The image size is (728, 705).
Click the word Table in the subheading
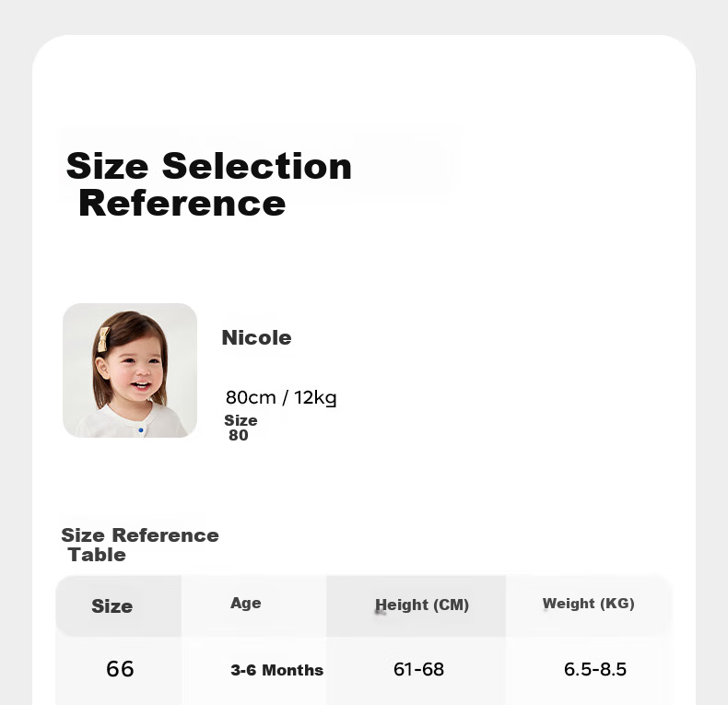pos(97,555)
